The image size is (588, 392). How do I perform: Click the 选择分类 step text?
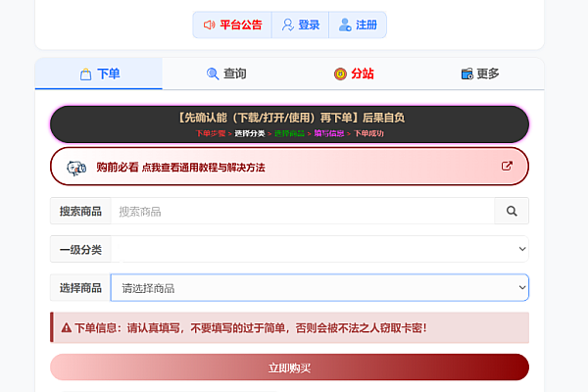click(250, 133)
